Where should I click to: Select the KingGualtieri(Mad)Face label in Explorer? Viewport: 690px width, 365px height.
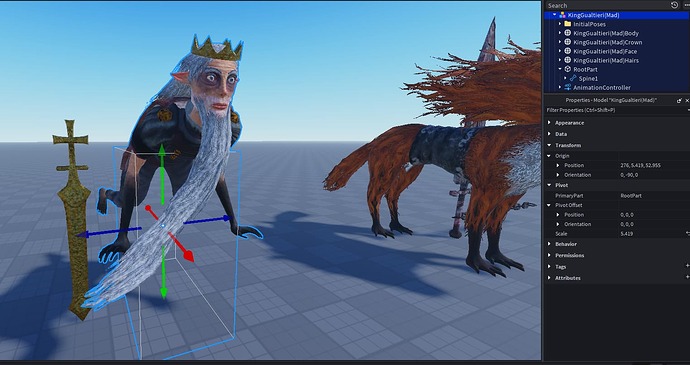pyautogui.click(x=606, y=51)
